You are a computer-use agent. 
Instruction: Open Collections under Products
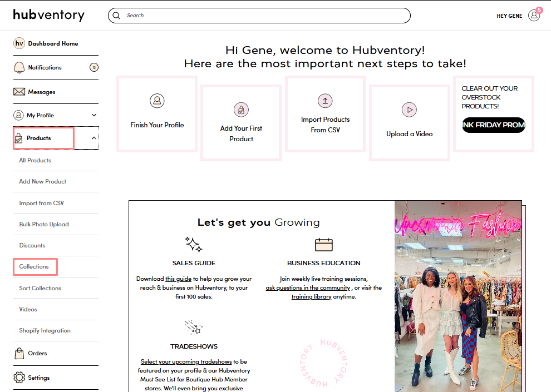[34, 267]
